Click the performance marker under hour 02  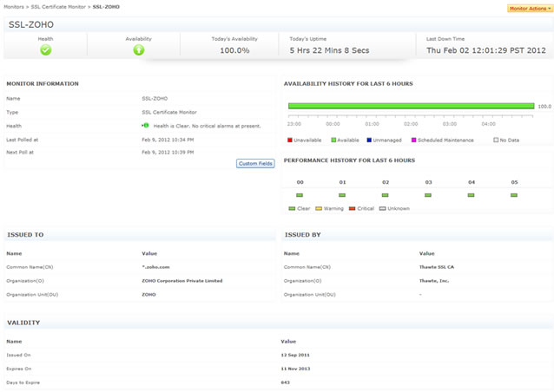(x=386, y=195)
